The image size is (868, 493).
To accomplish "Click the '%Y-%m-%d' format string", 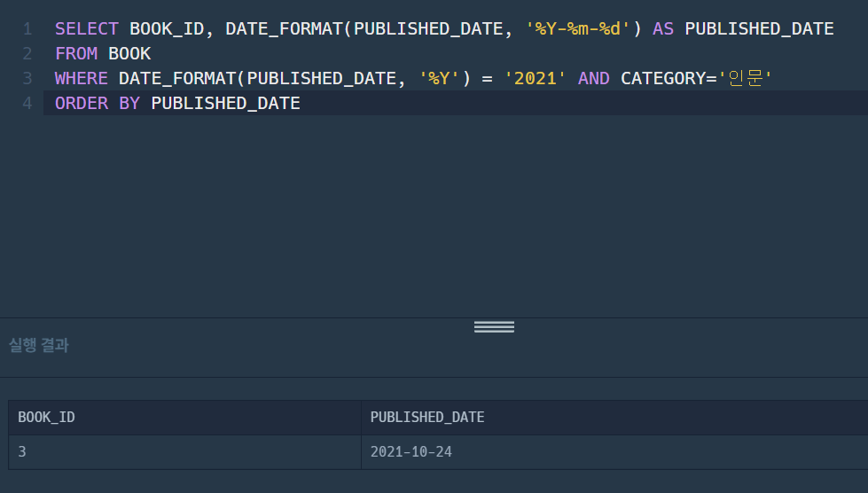I will coord(578,28).
